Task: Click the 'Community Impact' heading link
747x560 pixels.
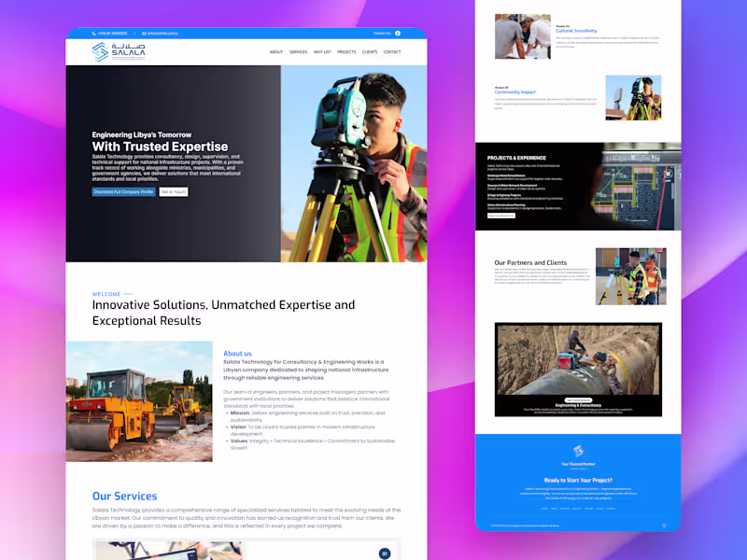Action: tap(514, 92)
